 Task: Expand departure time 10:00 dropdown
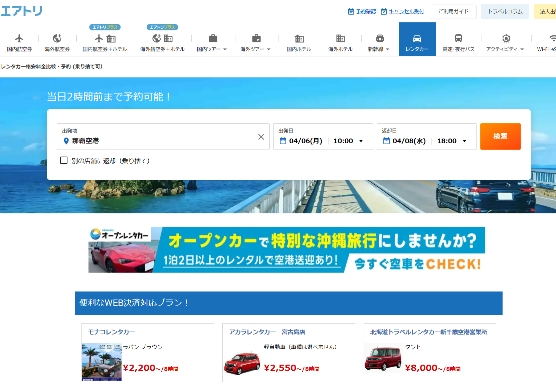[x=348, y=141]
